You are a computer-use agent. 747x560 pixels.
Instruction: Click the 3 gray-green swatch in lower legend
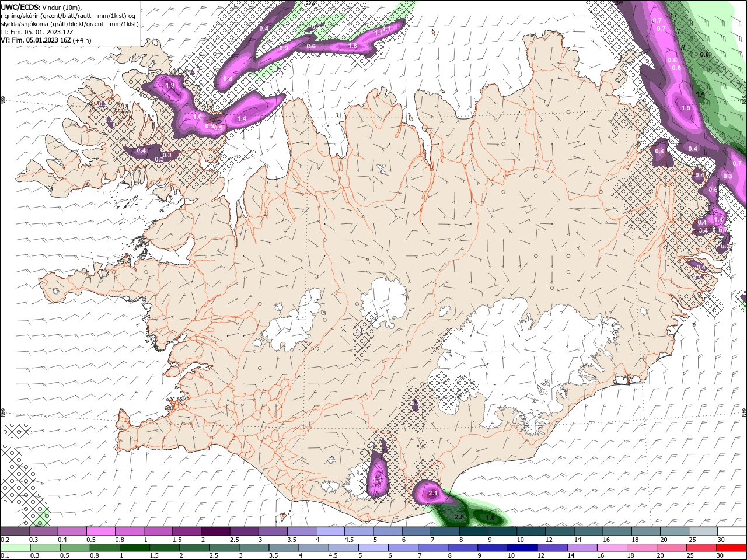254,547
